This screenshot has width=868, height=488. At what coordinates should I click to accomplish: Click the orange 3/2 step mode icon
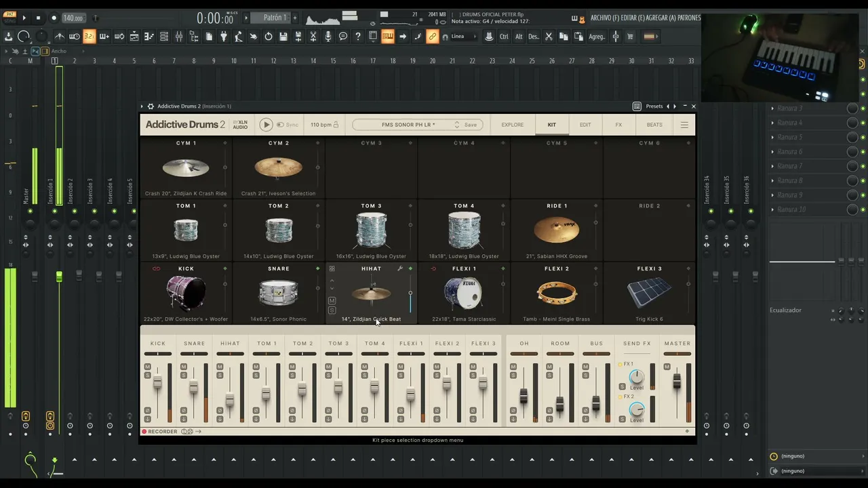pos(90,37)
